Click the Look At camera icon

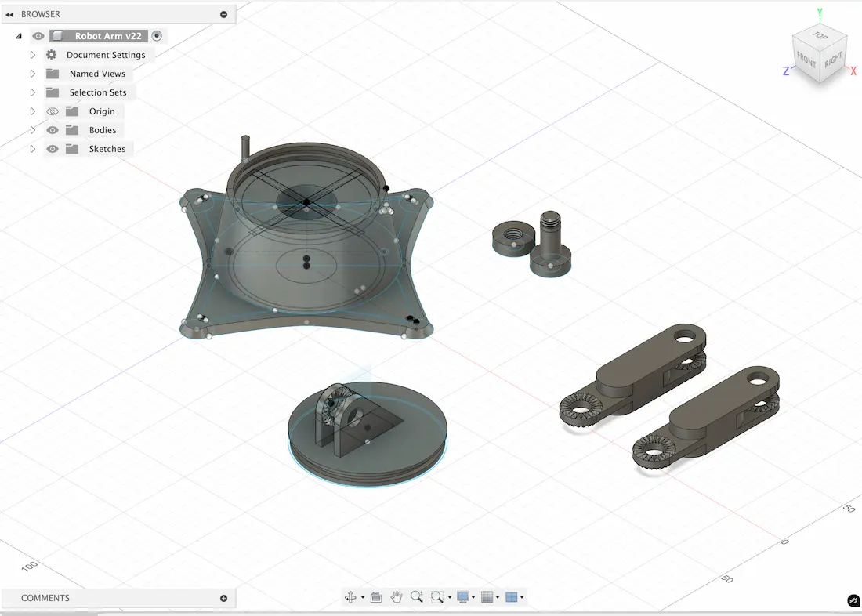pyautogui.click(x=375, y=597)
